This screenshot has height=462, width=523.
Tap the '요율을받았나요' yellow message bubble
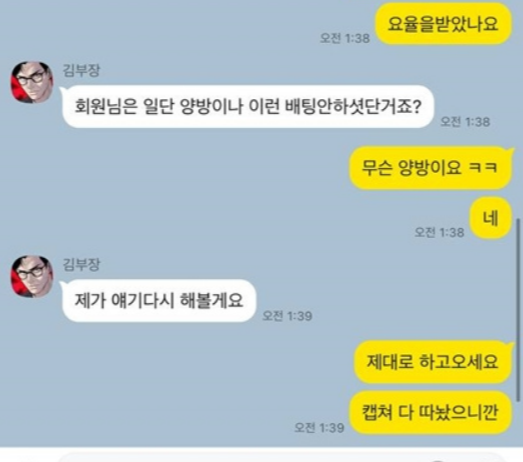click(x=443, y=24)
